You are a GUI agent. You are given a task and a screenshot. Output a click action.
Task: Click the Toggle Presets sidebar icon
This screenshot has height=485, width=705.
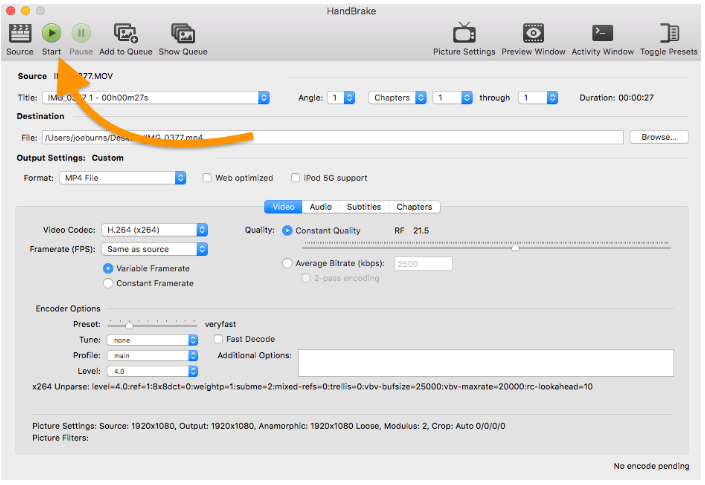pos(669,33)
